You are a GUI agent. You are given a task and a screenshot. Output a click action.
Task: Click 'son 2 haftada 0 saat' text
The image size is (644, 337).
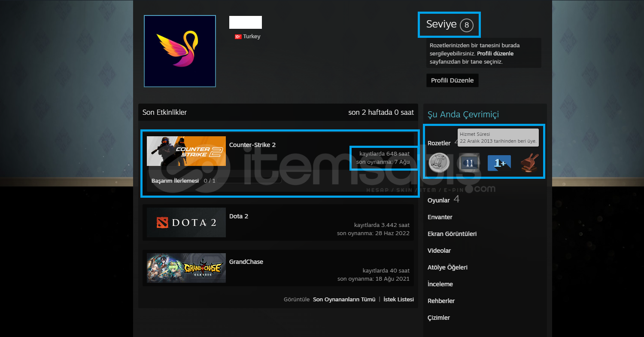point(381,112)
